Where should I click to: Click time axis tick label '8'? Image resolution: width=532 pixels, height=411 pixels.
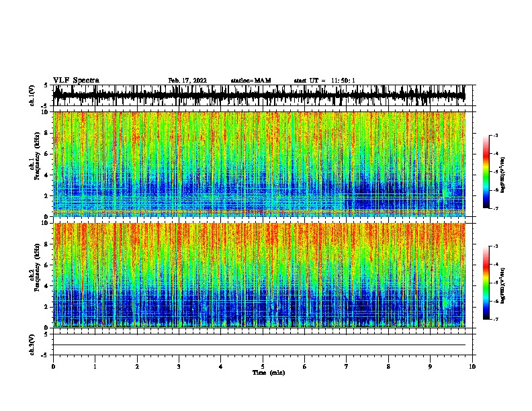[x=388, y=367]
